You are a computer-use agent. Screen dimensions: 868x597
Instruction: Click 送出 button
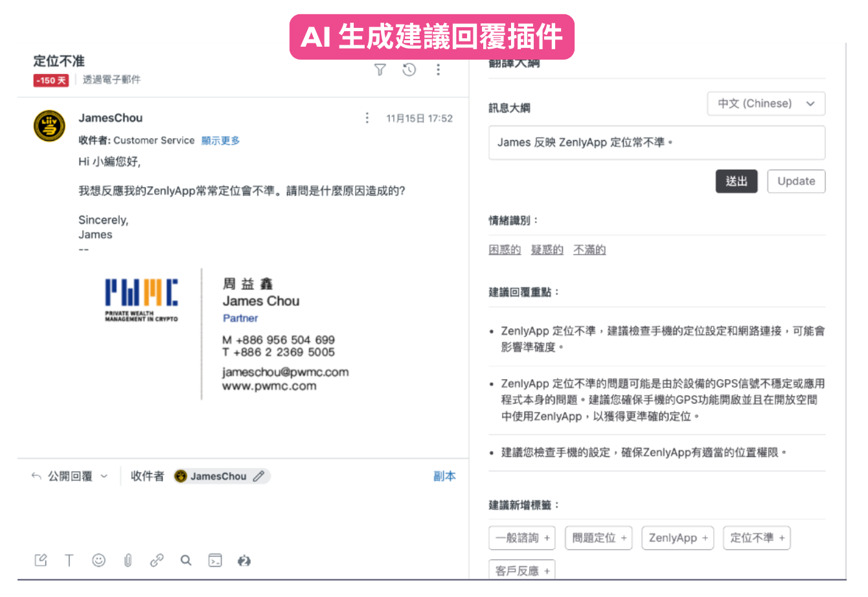pyautogui.click(x=737, y=181)
